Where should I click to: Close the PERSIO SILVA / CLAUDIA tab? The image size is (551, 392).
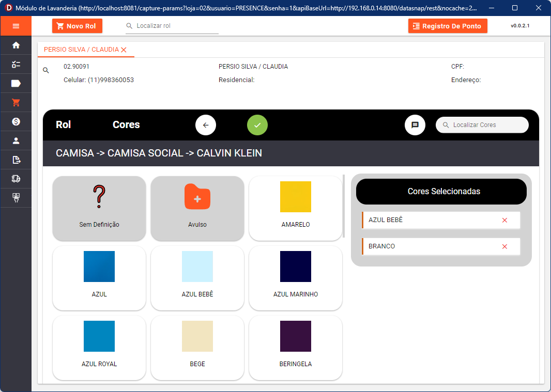point(124,50)
